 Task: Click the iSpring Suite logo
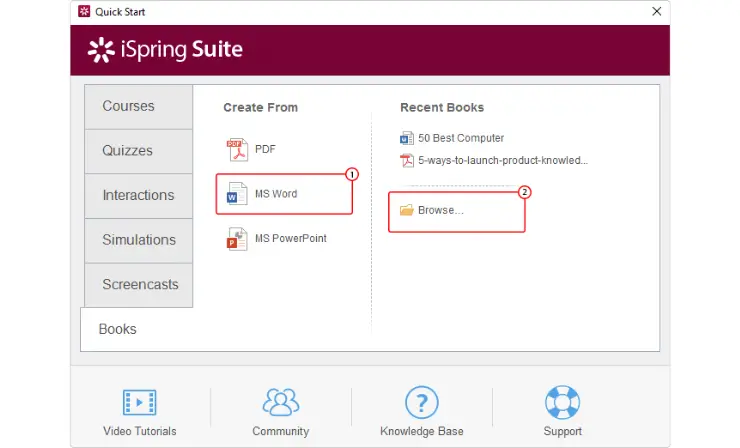click(x=165, y=50)
